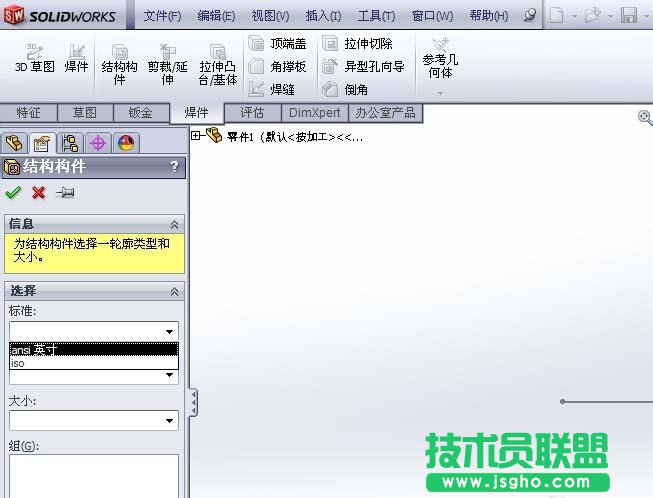Open the 窗口(W) menu
Screen dimensions: 653x498
(x=432, y=16)
